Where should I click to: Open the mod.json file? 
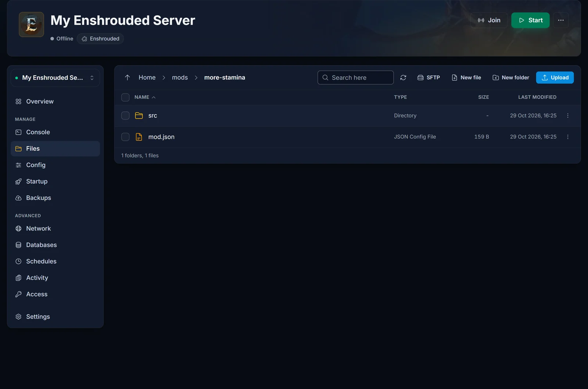[161, 137]
